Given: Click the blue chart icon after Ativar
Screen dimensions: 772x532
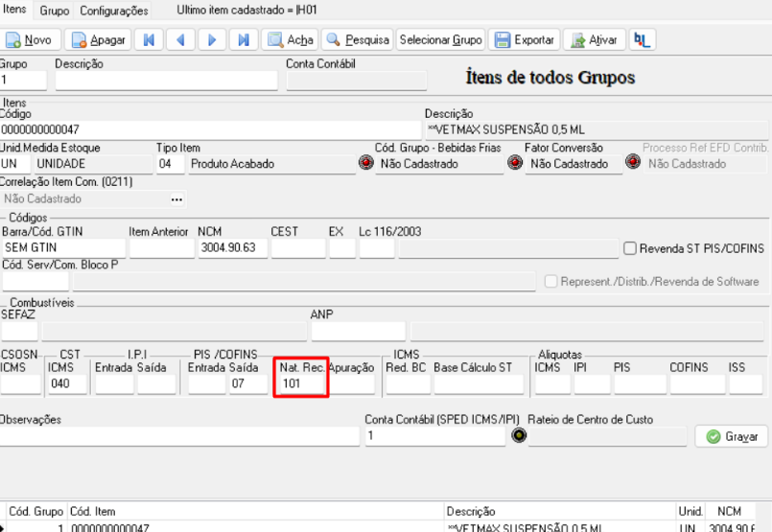Looking at the screenshot, I should [x=643, y=40].
